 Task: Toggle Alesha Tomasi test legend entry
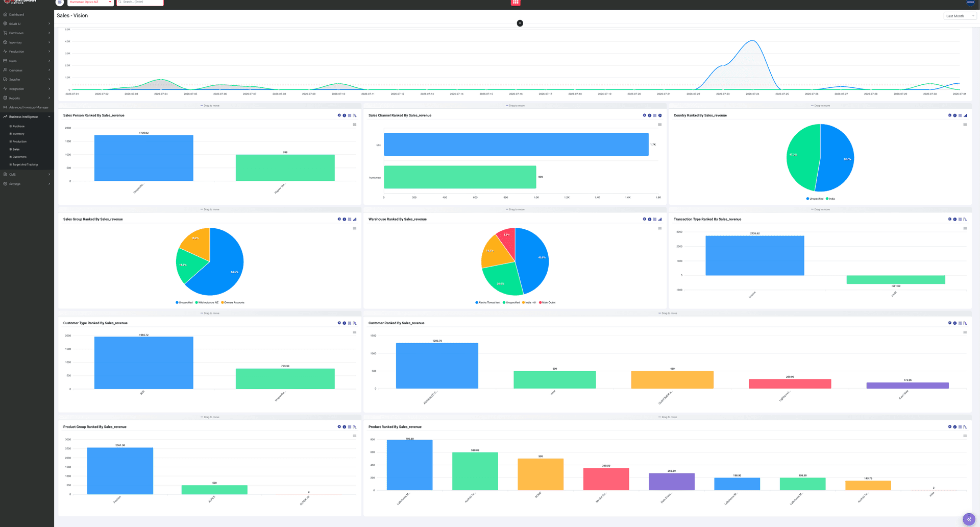point(488,302)
